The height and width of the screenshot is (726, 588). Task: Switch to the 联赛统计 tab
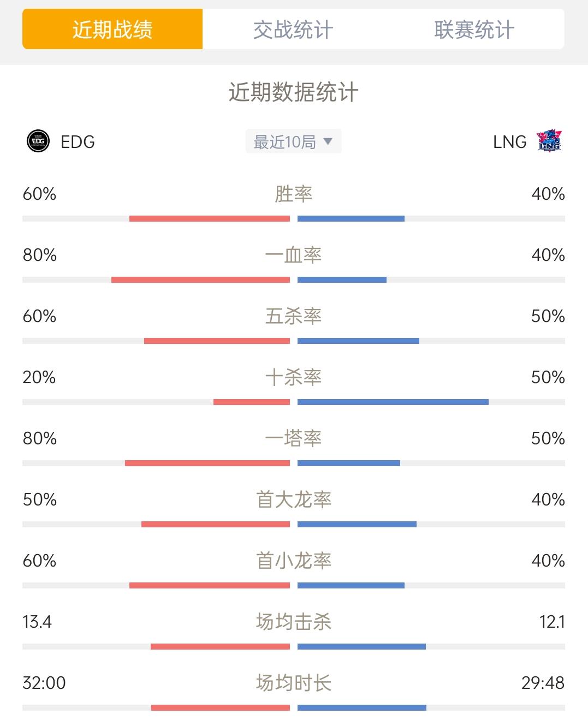(474, 29)
